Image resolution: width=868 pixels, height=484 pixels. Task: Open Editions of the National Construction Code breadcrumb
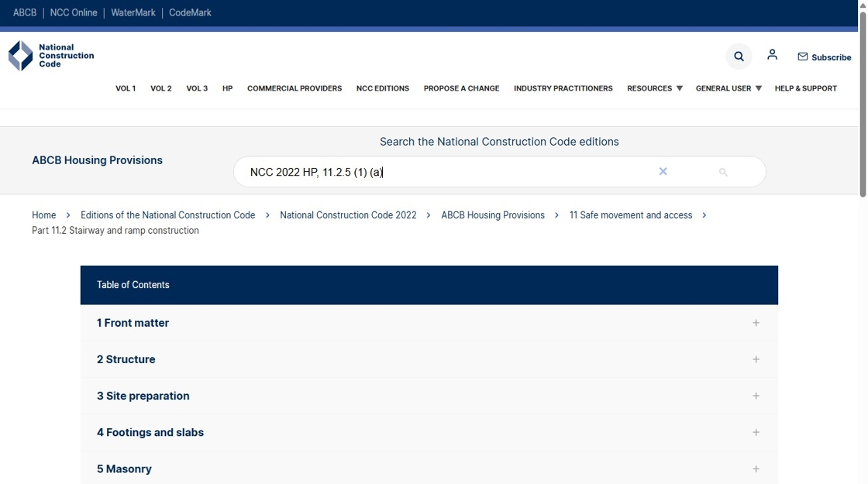[x=167, y=215]
